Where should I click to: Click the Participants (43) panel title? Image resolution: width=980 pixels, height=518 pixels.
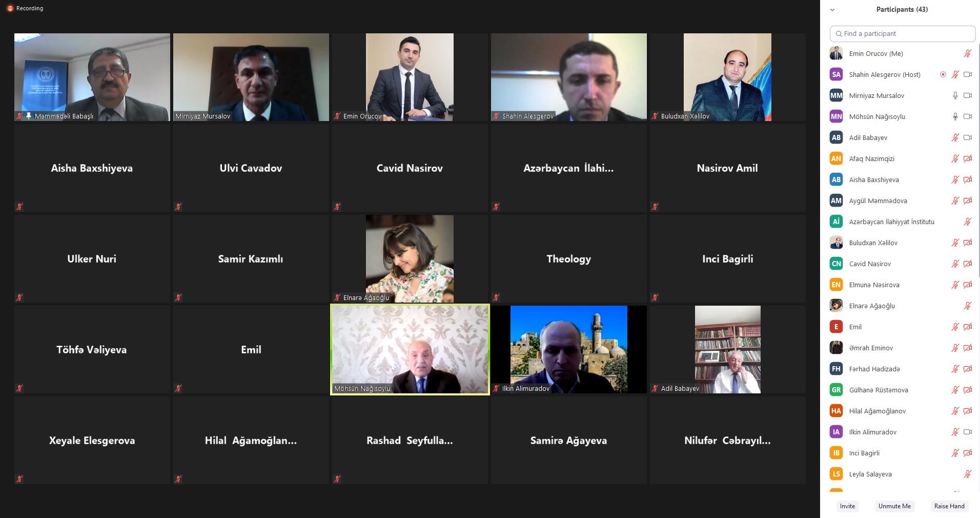[x=902, y=9]
